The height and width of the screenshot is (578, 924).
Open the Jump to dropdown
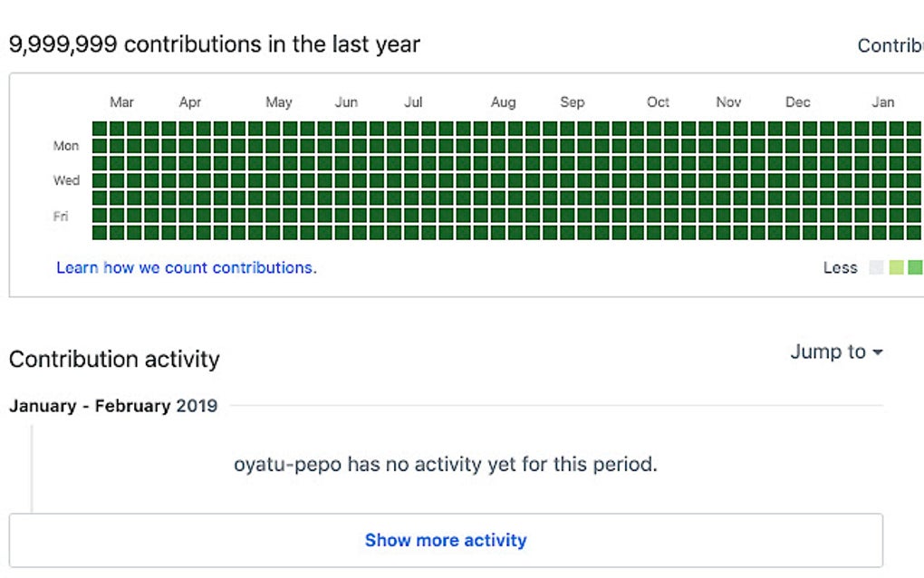tap(837, 352)
